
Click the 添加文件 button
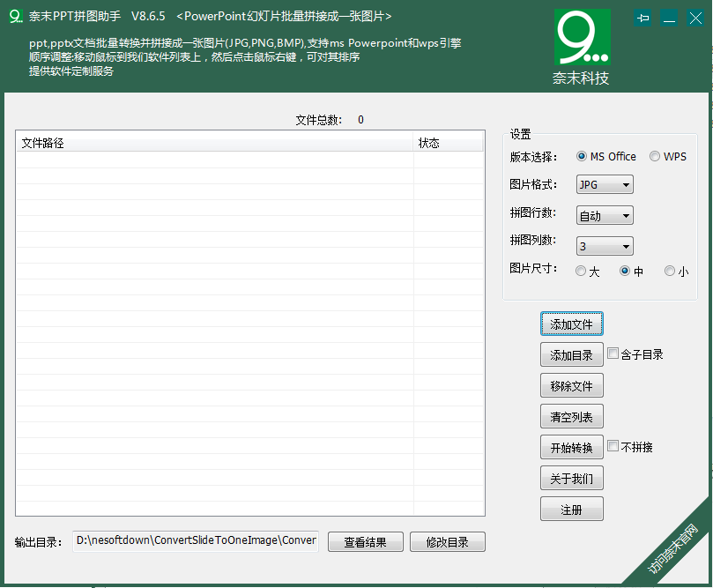571,324
